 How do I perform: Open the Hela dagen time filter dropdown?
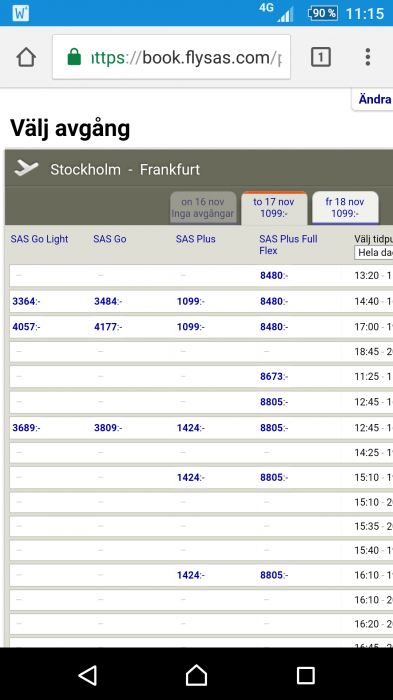[374, 252]
